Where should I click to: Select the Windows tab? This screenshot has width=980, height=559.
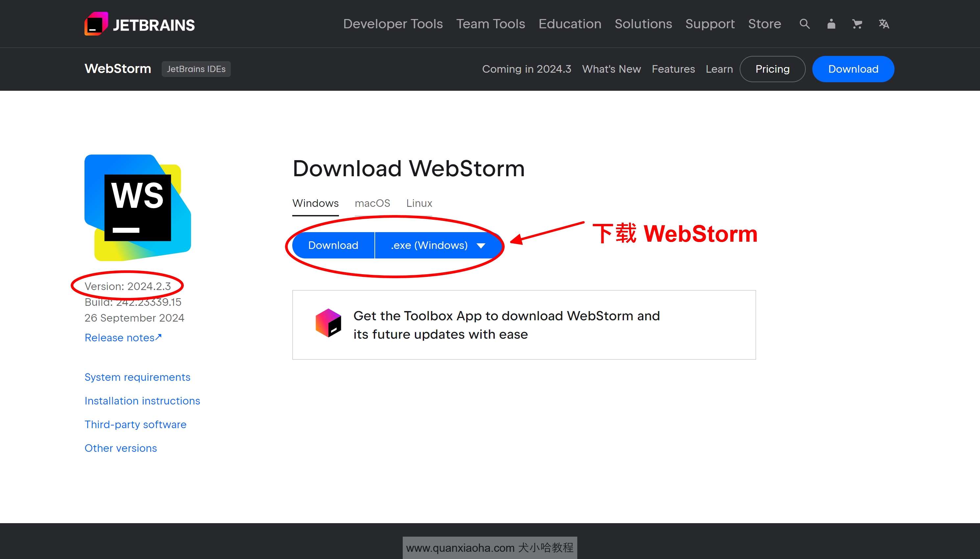click(x=315, y=204)
